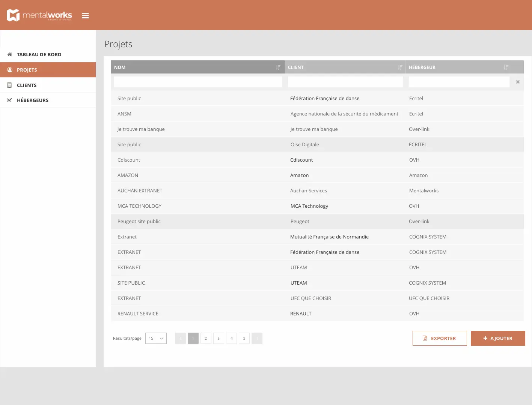The width and height of the screenshot is (532, 405).
Task: Click the Hébergeur filter input field
Action: pyautogui.click(x=459, y=82)
